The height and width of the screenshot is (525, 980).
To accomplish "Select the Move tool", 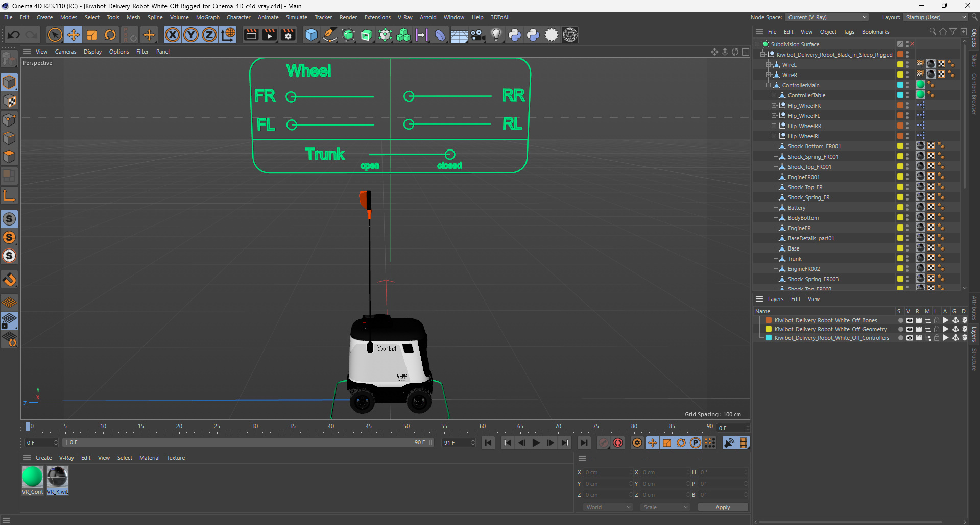I will pyautogui.click(x=74, y=35).
